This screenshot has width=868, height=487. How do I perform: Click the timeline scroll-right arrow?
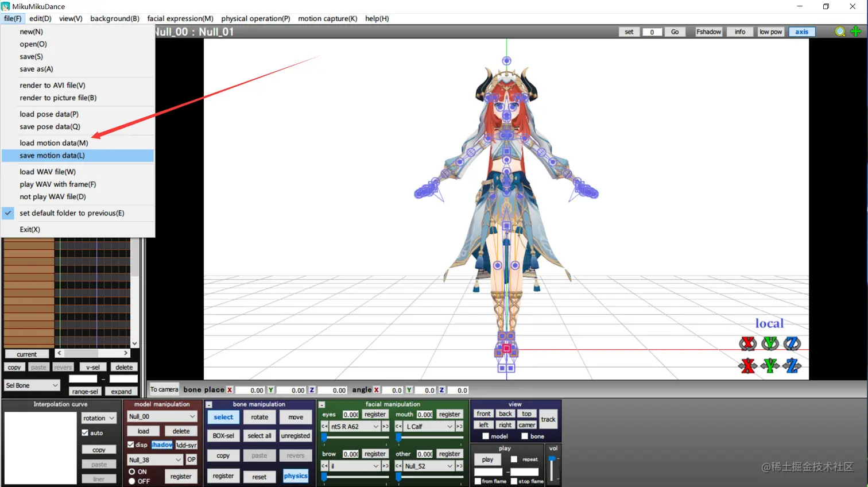pyautogui.click(x=126, y=353)
